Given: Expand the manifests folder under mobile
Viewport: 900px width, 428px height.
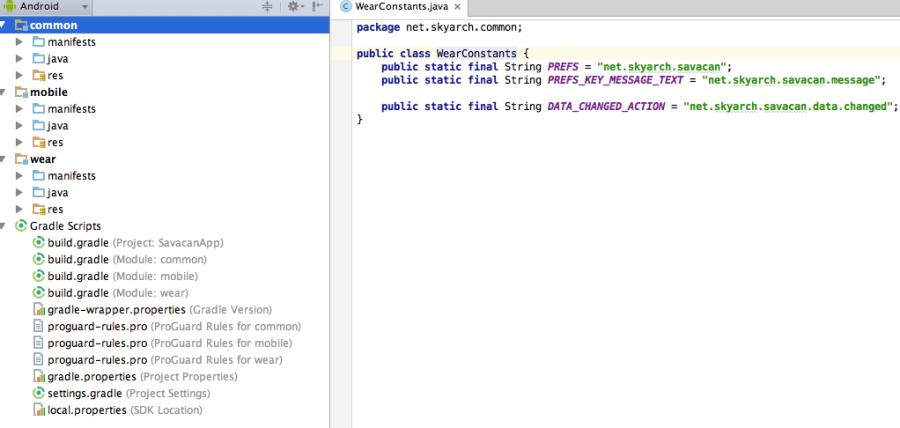Looking at the screenshot, I should (20, 109).
